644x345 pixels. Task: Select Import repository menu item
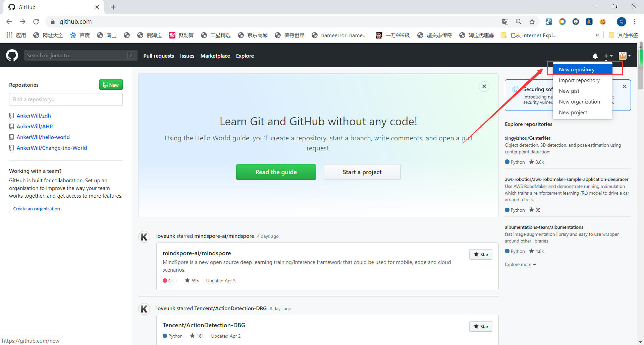click(x=583, y=80)
